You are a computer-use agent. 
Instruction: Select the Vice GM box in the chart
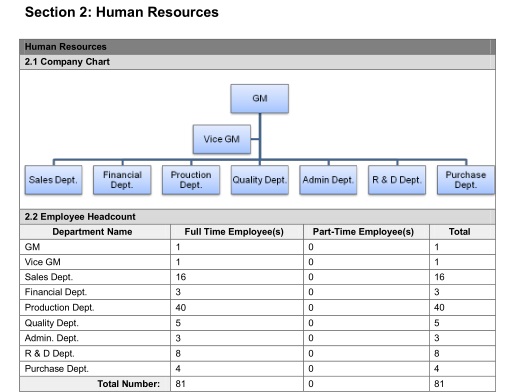point(222,139)
